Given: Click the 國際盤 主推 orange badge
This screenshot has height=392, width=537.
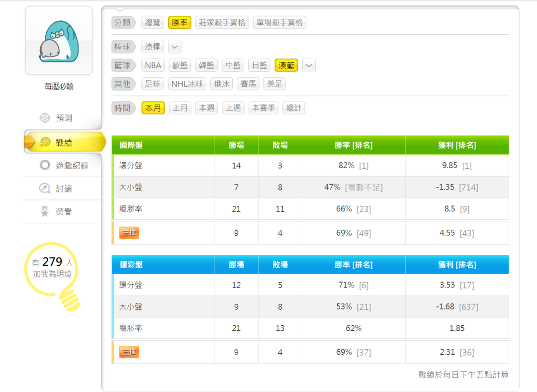Looking at the screenshot, I should coord(129,233).
